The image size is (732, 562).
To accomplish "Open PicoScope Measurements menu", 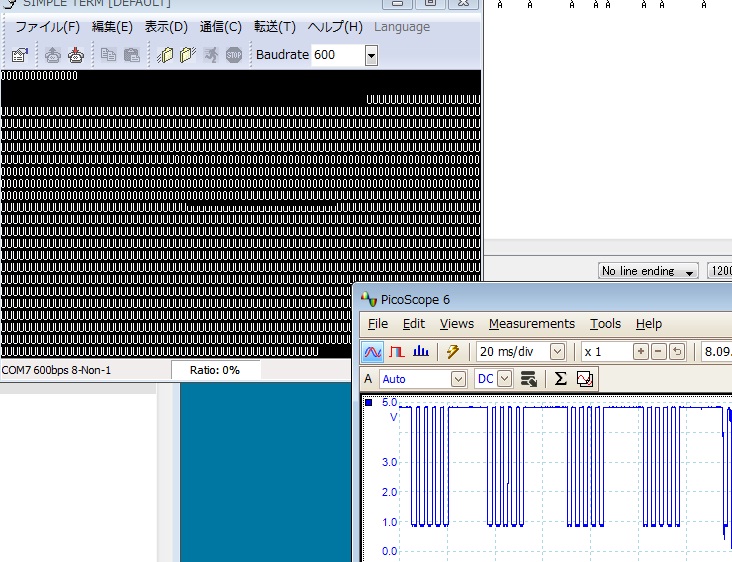I will [532, 324].
